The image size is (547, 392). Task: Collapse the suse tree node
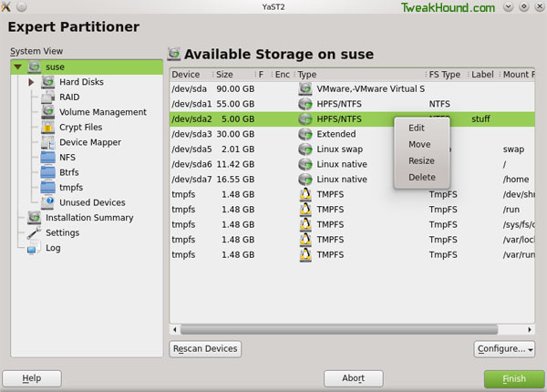click(x=18, y=67)
